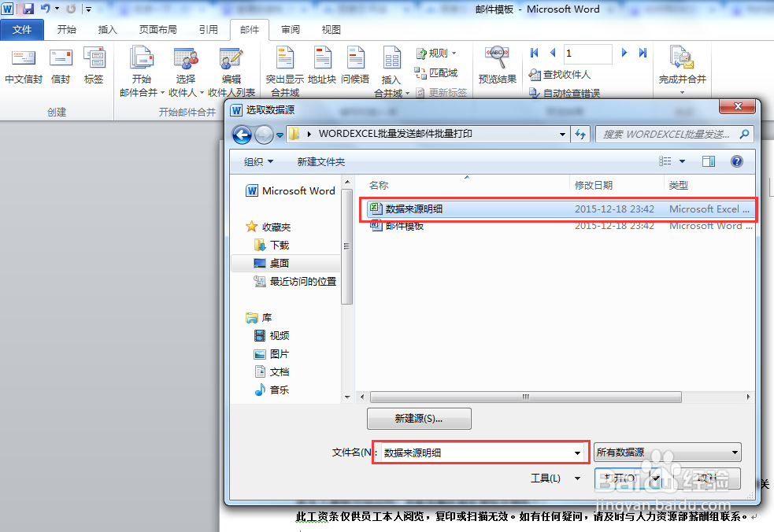The image size is (774, 532).
Task: Go to first record arrow
Action: click(534, 53)
